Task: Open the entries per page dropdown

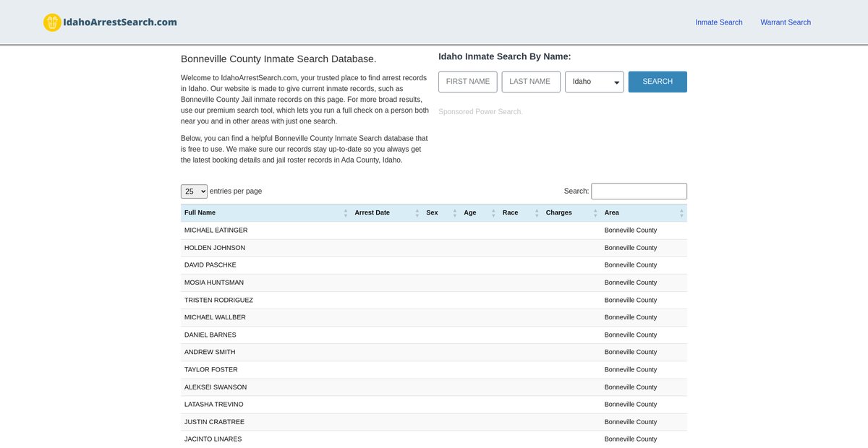Action: click(x=194, y=191)
